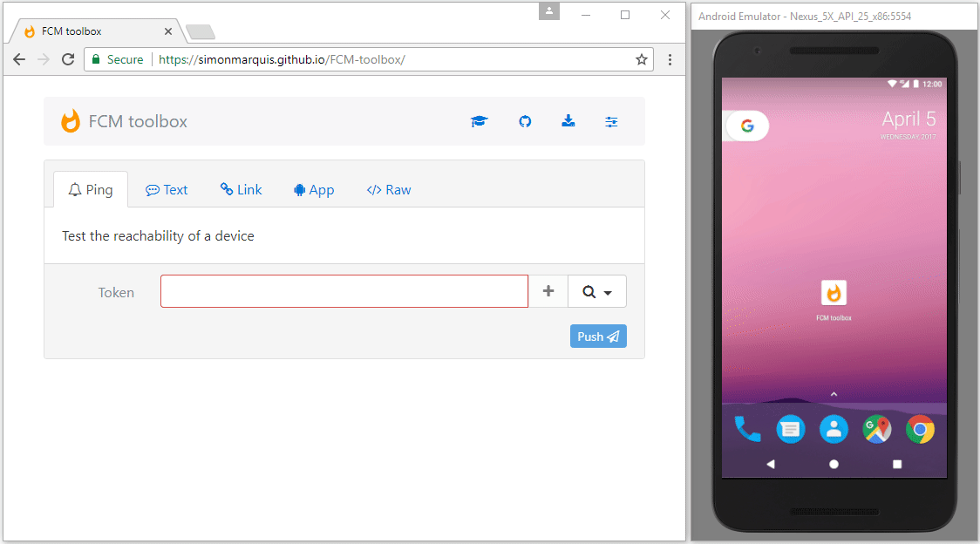
Task: View the Secure site padlock info
Action: click(118, 59)
